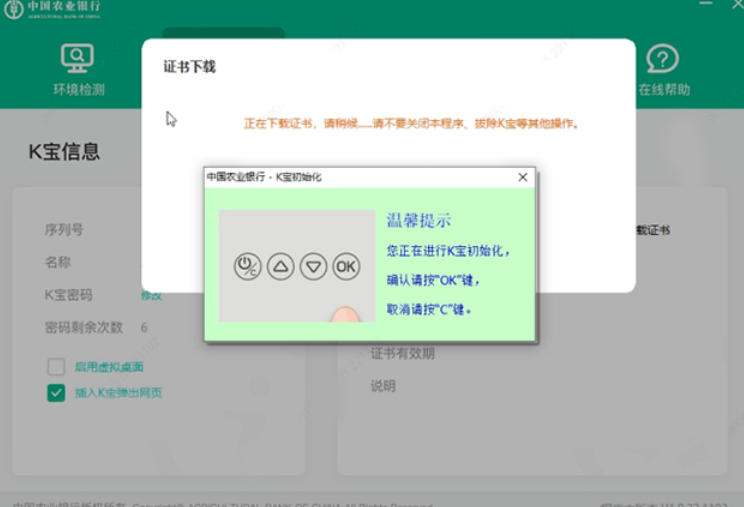
Task: Close the K宝初始化 dialog
Action: point(523,177)
